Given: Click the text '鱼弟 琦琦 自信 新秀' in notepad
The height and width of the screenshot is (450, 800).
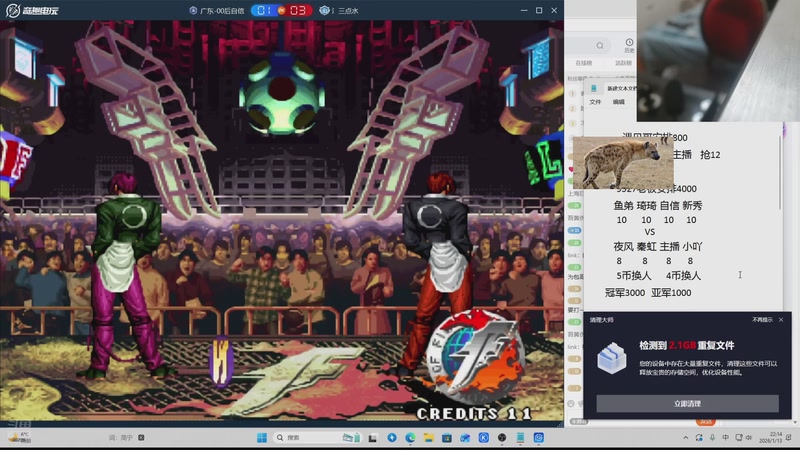Looking at the screenshot, I should pos(658,206).
